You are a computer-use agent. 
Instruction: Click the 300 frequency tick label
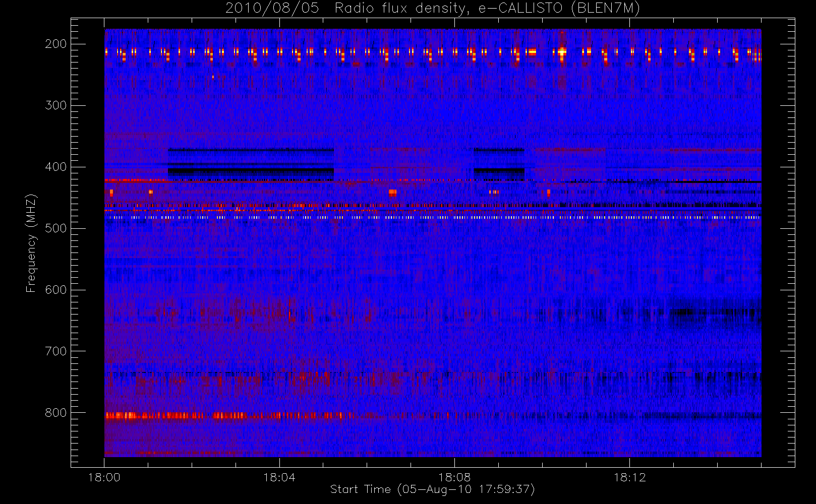56,105
